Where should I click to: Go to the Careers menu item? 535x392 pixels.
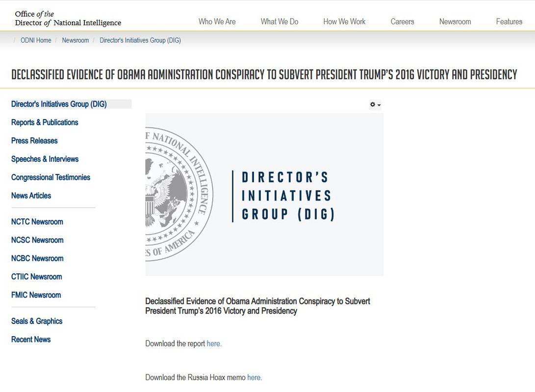[402, 22]
